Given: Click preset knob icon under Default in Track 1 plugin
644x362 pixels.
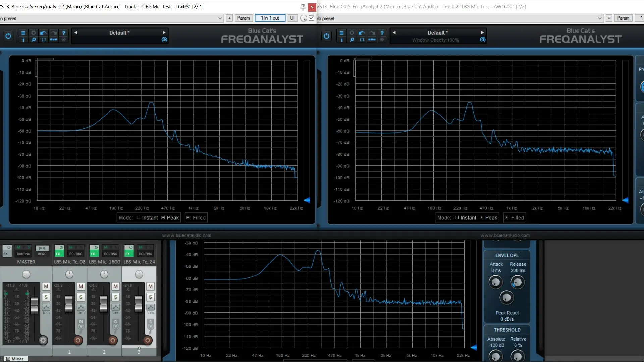Looking at the screenshot, I should coord(164,40).
